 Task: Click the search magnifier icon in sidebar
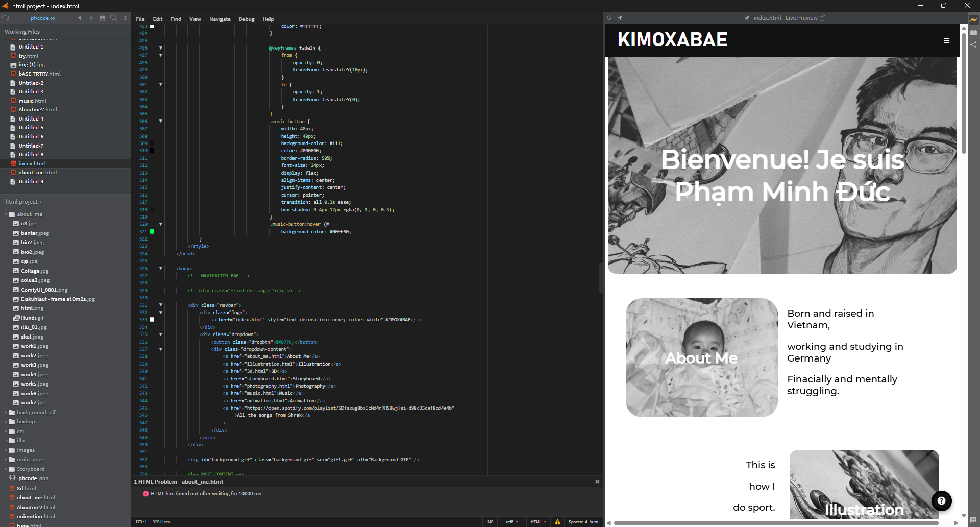pos(113,18)
